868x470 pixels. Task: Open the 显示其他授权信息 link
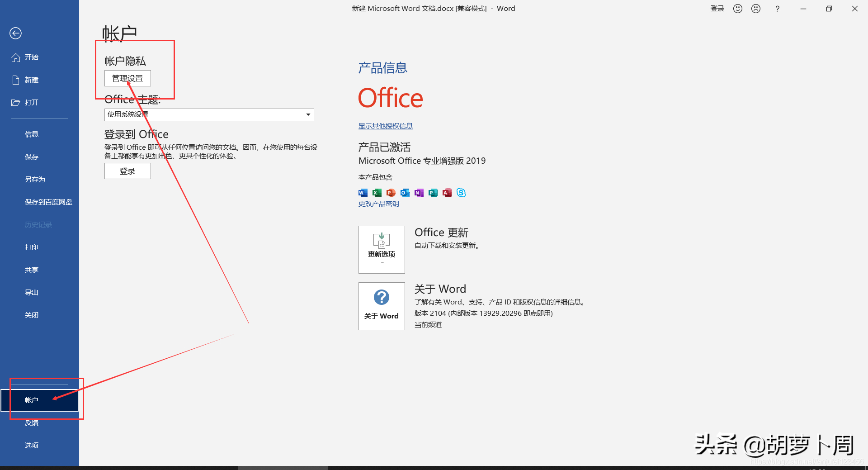[x=386, y=126]
